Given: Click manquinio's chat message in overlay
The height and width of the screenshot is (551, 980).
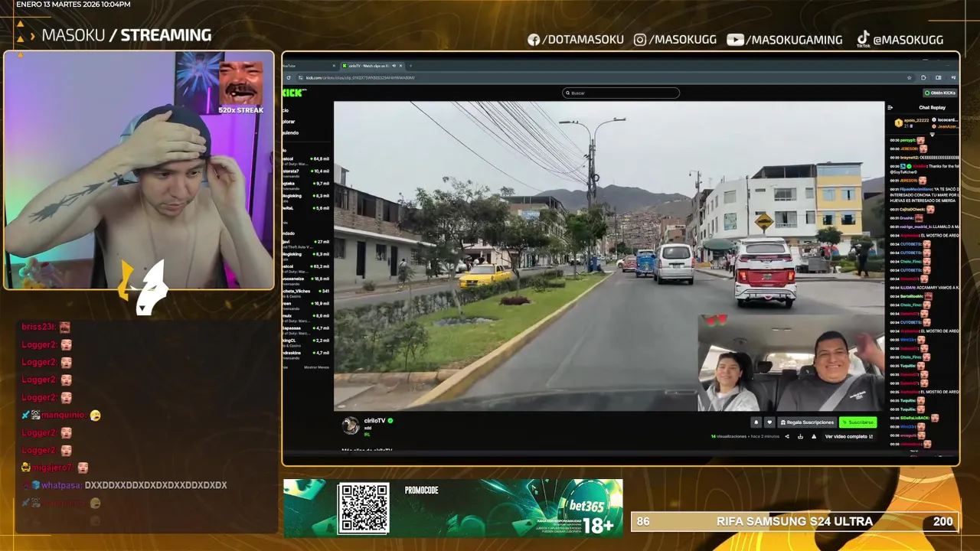Looking at the screenshot, I should click(61, 415).
